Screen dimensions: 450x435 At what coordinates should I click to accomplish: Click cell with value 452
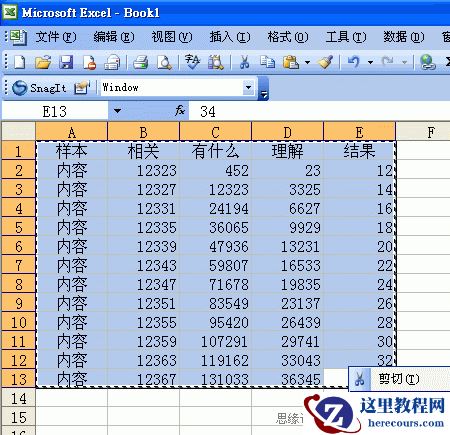pyautogui.click(x=216, y=170)
